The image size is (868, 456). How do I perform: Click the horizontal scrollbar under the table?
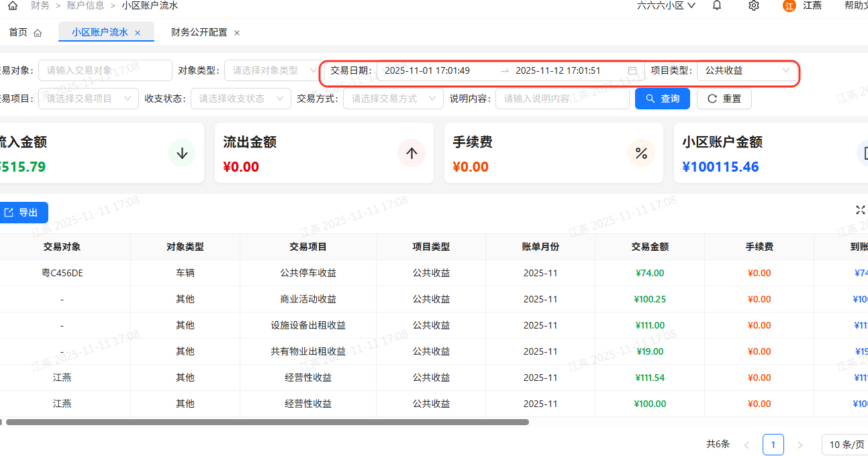(x=267, y=422)
